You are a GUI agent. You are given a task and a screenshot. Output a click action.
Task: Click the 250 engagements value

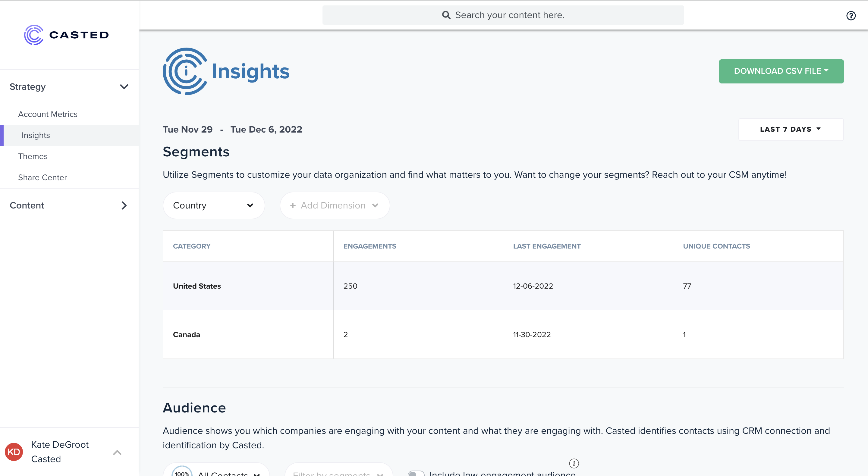[x=350, y=286]
